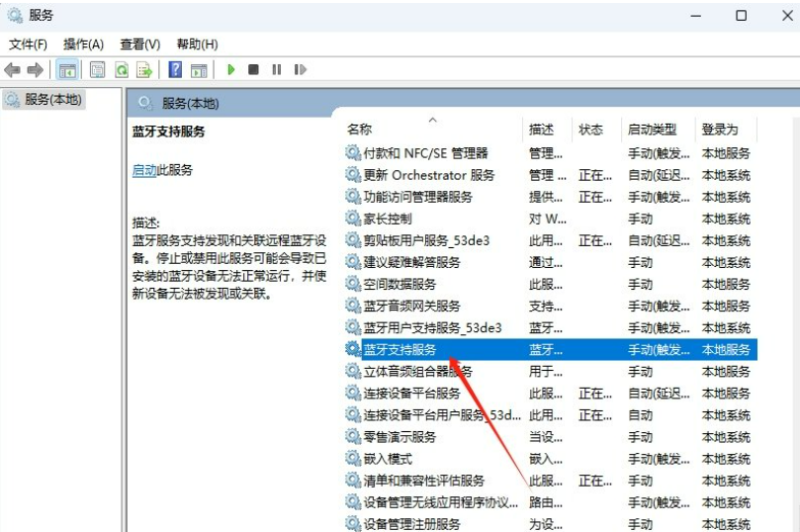Click 对 W... description of 家长控制

(x=548, y=219)
